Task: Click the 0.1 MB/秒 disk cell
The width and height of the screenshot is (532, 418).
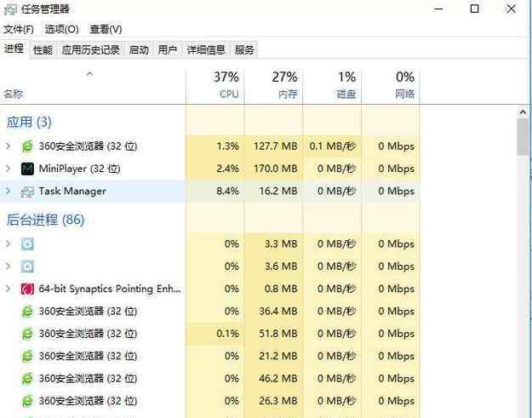Action: coord(332,146)
